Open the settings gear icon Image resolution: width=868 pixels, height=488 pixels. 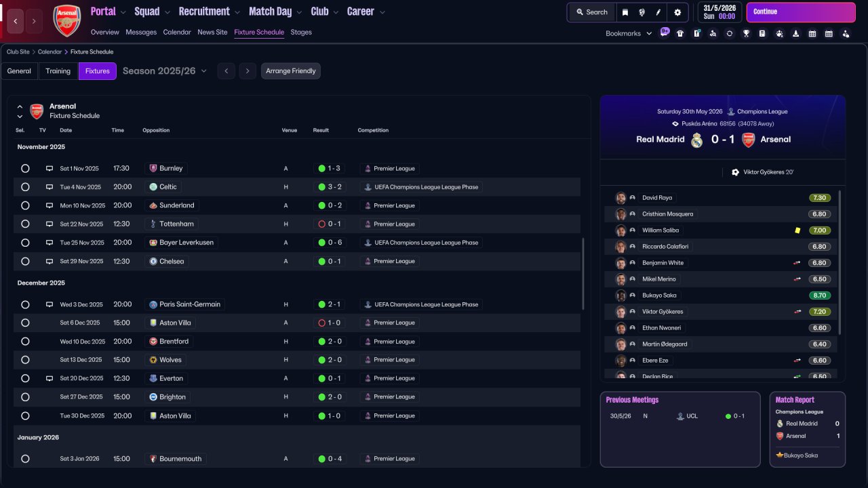click(x=677, y=12)
